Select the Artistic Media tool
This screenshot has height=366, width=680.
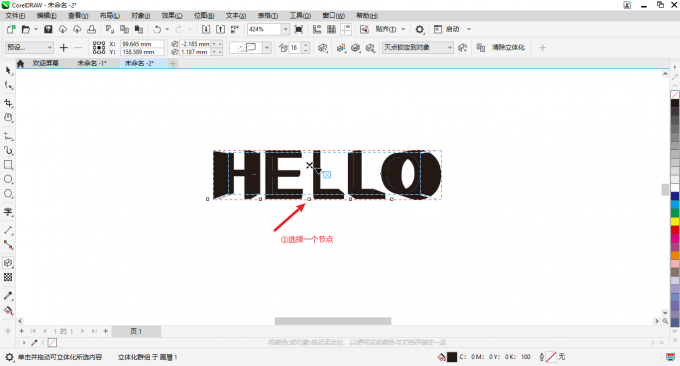coord(8,150)
